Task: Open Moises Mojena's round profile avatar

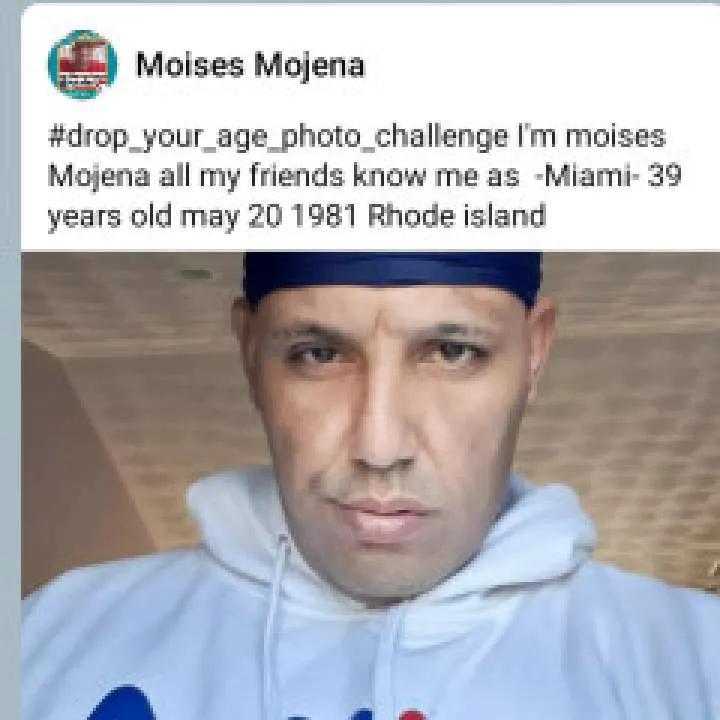Action: click(x=82, y=64)
